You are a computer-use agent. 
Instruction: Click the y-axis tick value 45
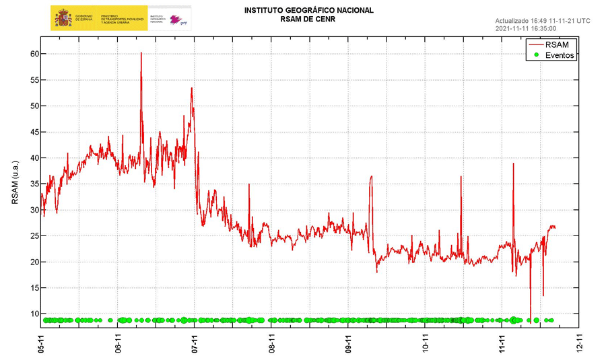pyautogui.click(x=35, y=132)
